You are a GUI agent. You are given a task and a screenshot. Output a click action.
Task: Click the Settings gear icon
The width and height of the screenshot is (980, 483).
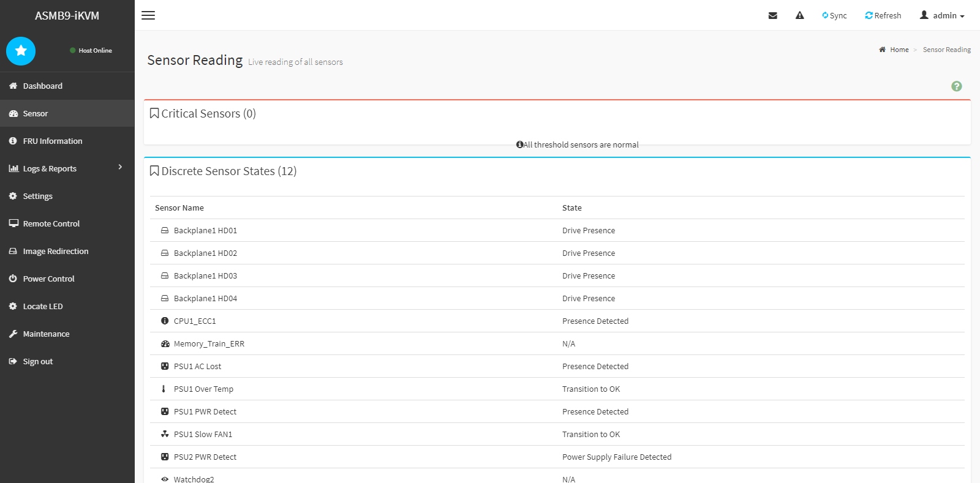(x=13, y=196)
